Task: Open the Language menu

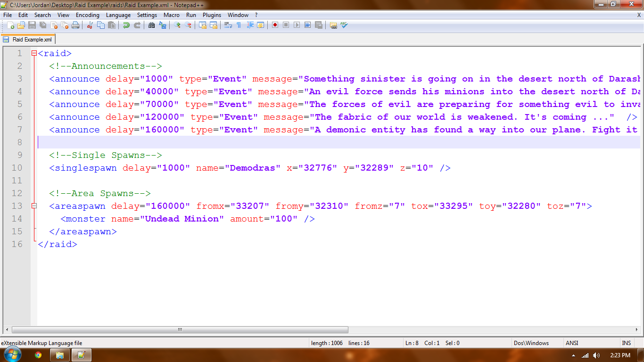Action: (118, 15)
